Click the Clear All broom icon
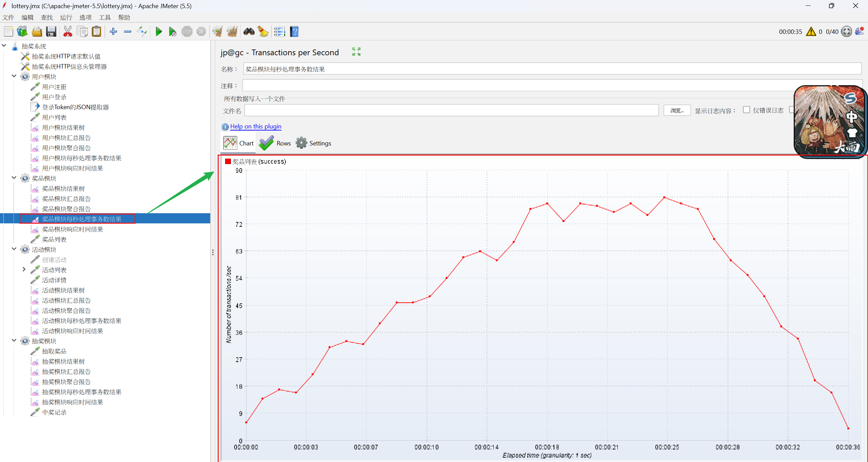Screen dimensions: 868x462 point(232,32)
